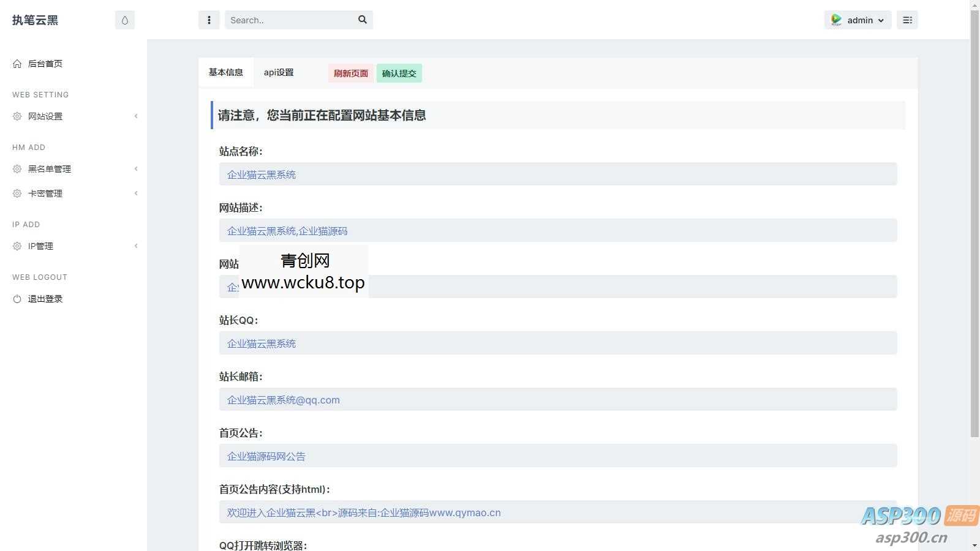Select the home icon beside 后台首页
The image size is (980, 551).
coord(16,63)
